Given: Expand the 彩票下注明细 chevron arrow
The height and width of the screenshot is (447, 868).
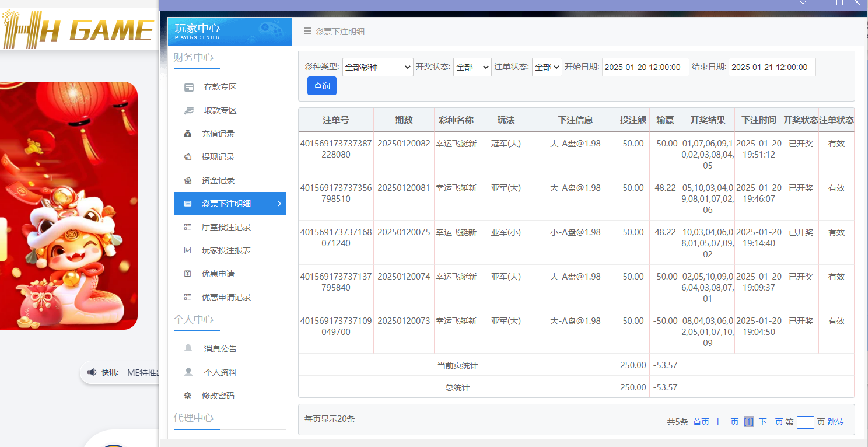Looking at the screenshot, I should [x=279, y=204].
